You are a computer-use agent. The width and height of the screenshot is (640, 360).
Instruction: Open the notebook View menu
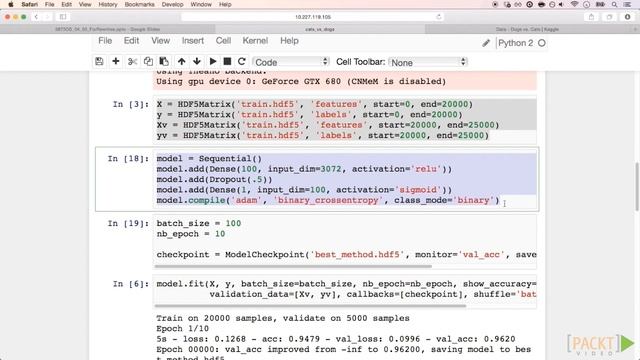(160, 41)
